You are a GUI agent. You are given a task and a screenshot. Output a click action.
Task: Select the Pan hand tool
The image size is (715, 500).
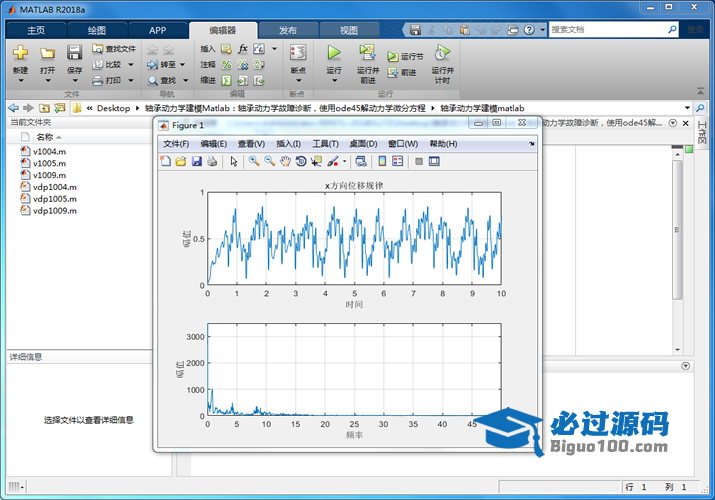tap(285, 161)
